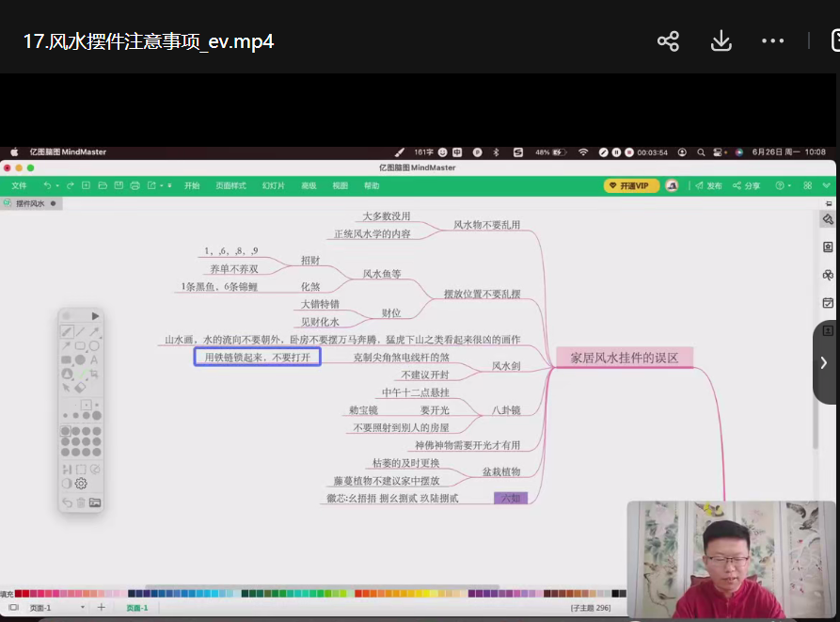Expand the 页面-1 page dropdown
Screen dimensions: 840x622
83,608
